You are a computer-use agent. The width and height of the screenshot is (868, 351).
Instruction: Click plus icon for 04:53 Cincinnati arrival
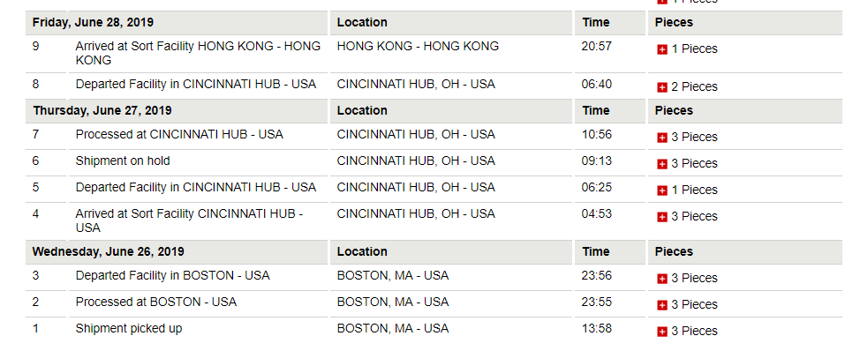661,217
